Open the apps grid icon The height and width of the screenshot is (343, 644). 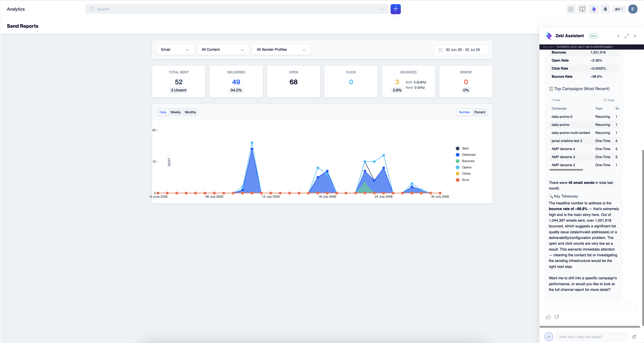point(571,9)
